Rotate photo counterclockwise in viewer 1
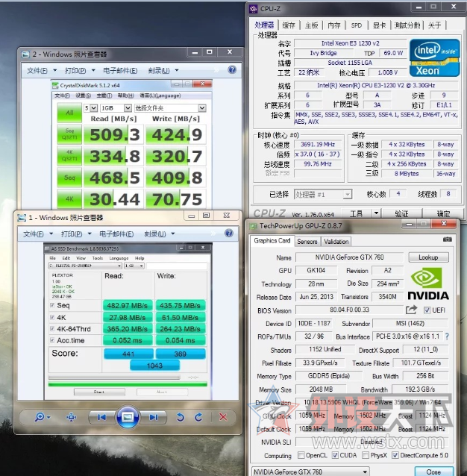The width and height of the screenshot is (467, 476). [181, 417]
